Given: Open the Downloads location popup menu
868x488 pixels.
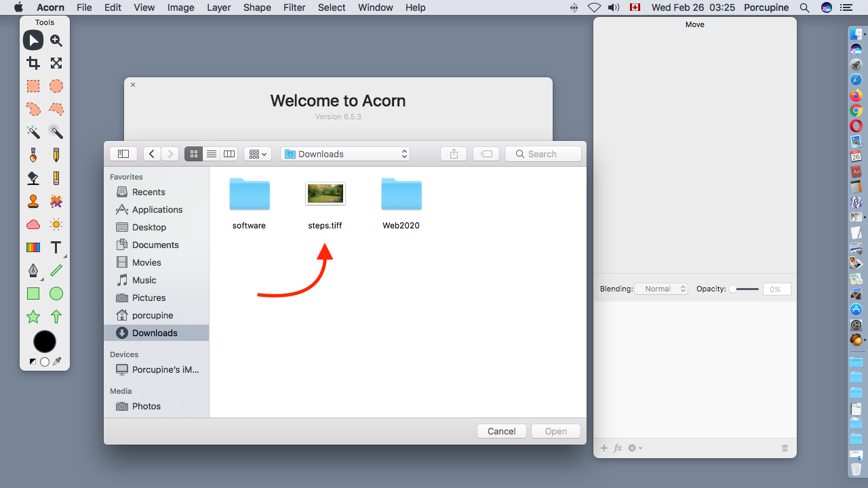Looking at the screenshot, I should tap(346, 154).
